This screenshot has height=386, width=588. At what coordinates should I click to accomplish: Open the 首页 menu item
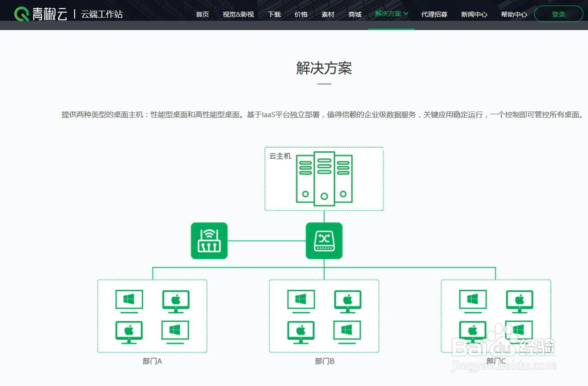(x=202, y=14)
